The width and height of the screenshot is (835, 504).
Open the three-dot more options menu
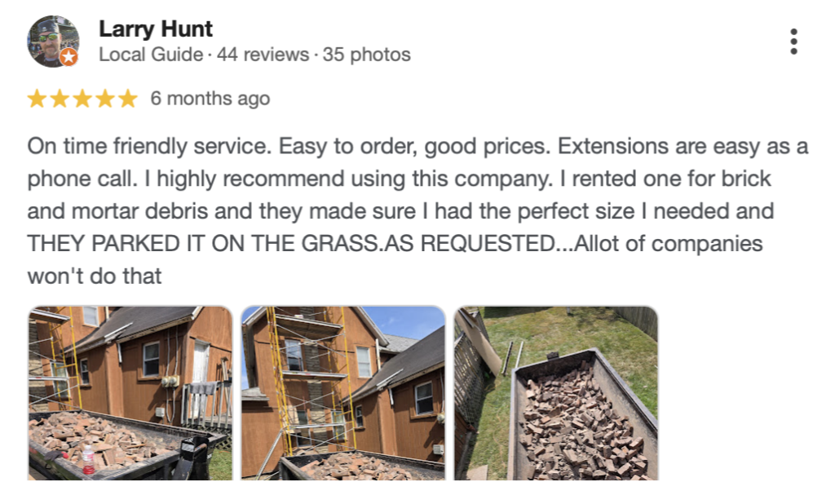793,42
